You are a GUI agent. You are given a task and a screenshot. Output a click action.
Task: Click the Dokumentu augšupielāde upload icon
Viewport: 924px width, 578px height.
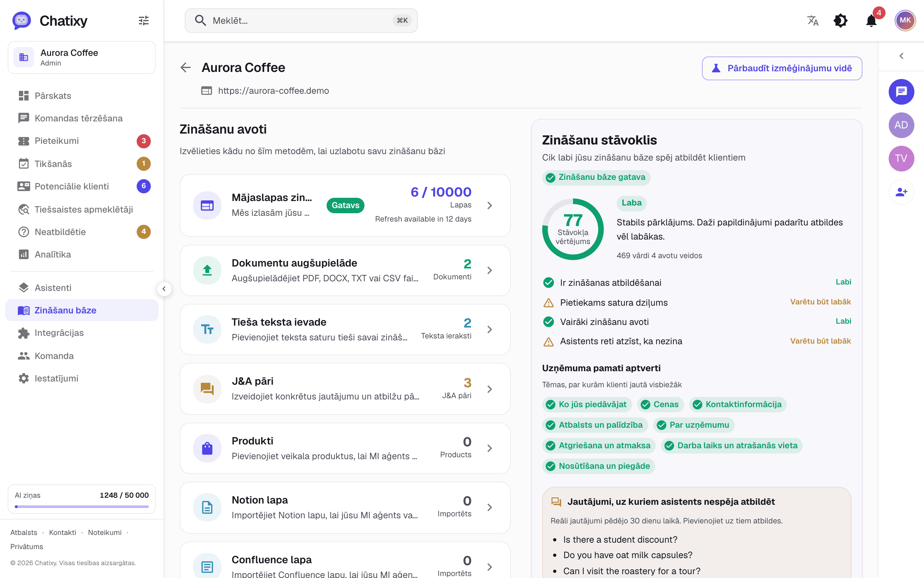207,270
